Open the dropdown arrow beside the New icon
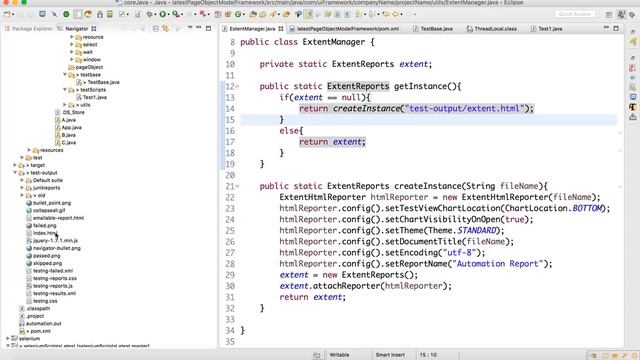The width and height of the screenshot is (640, 360). [13, 14]
